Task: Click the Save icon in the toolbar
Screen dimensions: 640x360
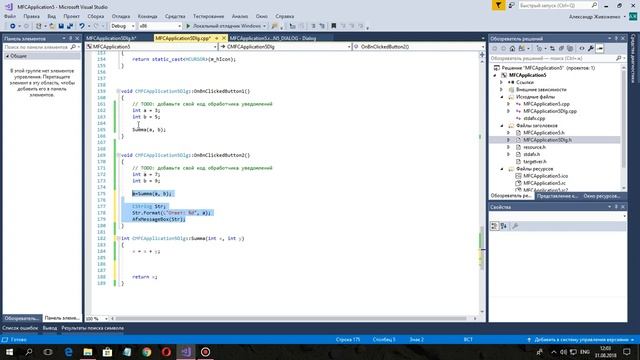Action: [61, 26]
